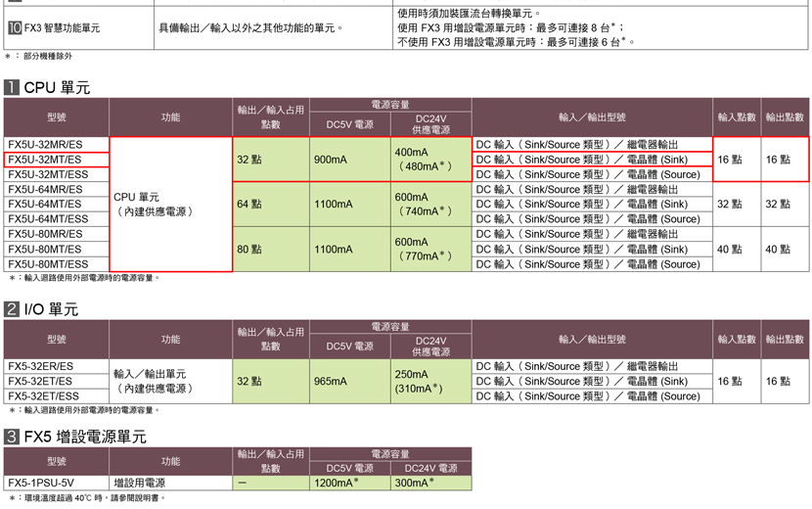Click the FX3 智慧功能單元 row label
The image size is (812, 509).
(62, 28)
